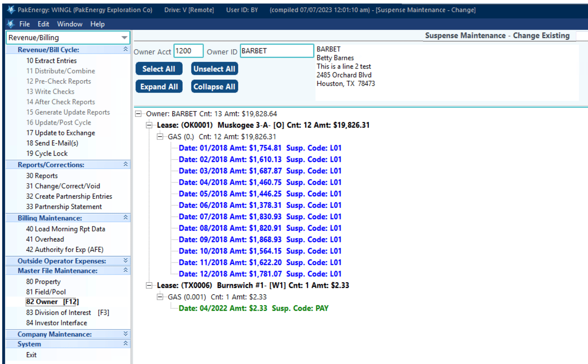Viewport: 588px width, 364px height.
Task: Open the Window menu
Action: pos(69,24)
